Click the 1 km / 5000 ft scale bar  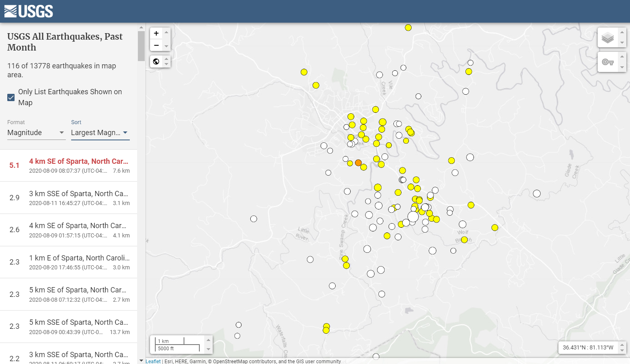click(x=178, y=345)
